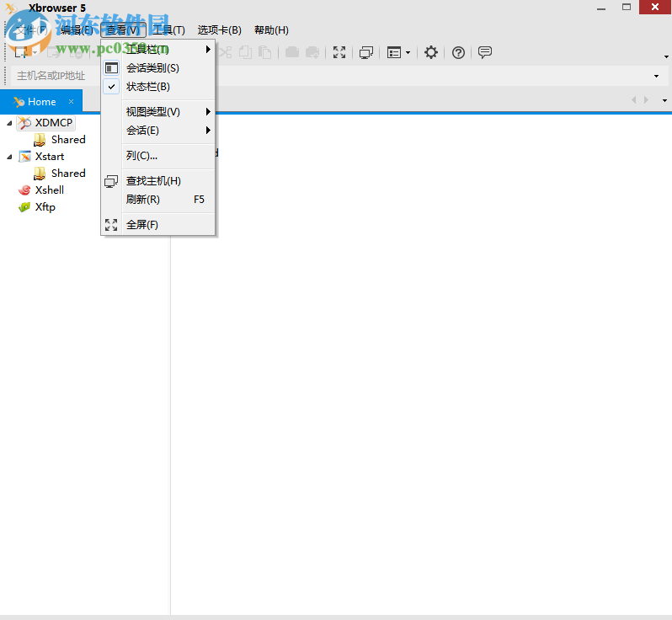Close the Home tab

71,102
